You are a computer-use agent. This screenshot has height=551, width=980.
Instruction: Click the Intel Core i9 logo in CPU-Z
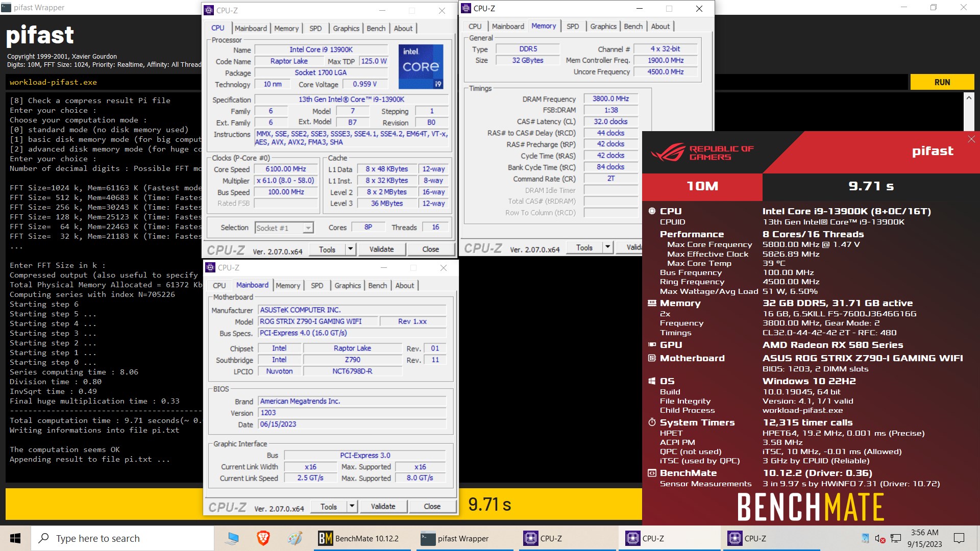point(421,67)
